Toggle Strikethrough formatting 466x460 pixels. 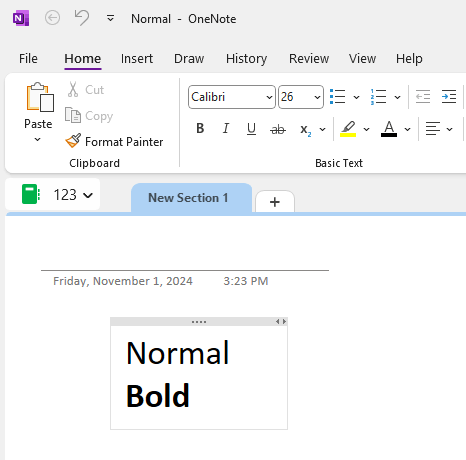(278, 129)
